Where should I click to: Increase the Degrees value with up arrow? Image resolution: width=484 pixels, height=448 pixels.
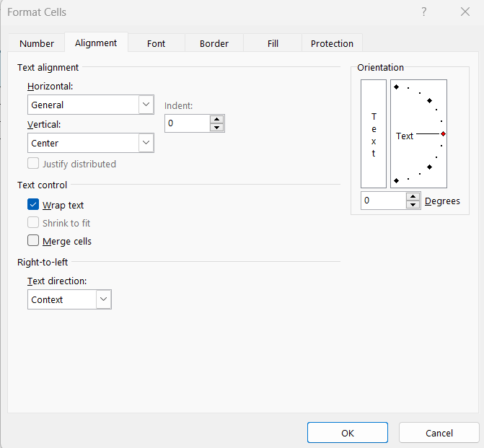(413, 197)
